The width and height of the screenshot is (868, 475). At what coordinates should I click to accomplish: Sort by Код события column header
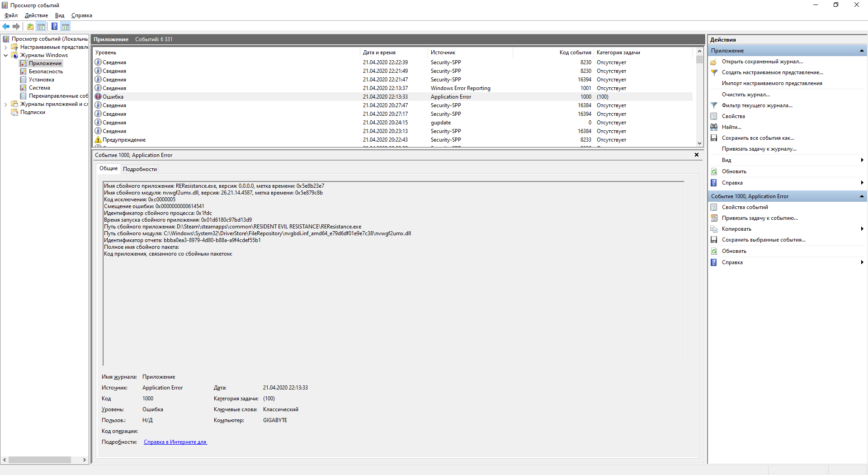[x=553, y=52]
